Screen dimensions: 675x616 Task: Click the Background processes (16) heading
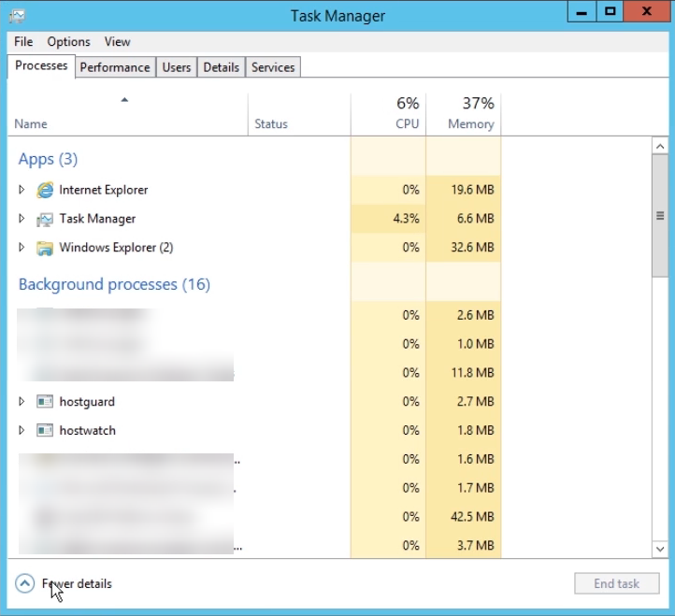point(114,284)
